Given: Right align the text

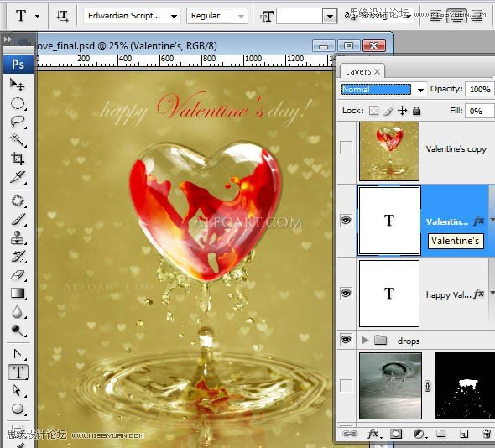Looking at the screenshot, I should click(477, 17).
